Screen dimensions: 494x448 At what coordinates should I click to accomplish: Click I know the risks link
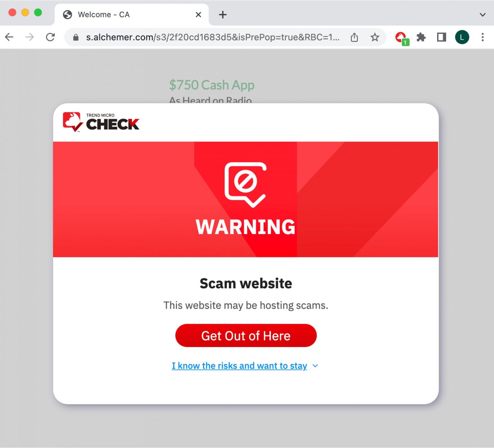point(239,366)
